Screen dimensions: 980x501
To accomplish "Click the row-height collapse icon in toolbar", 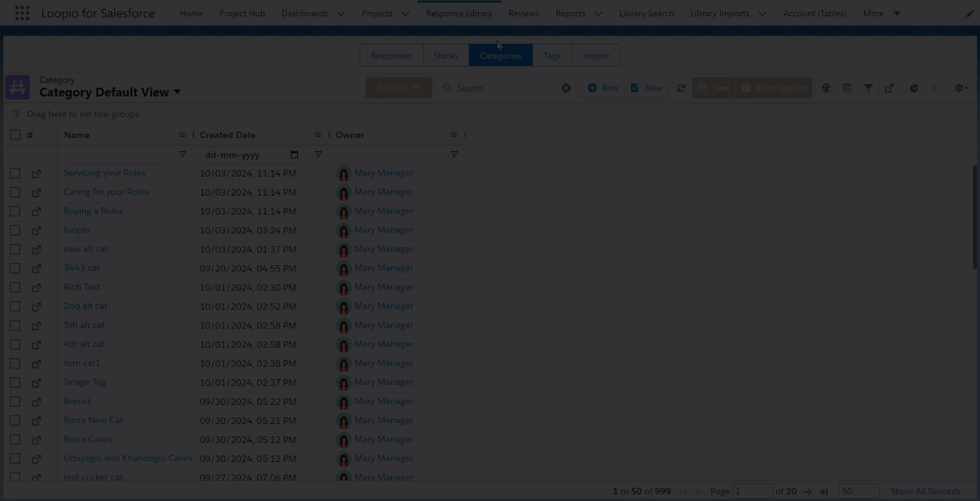I will [x=935, y=88].
